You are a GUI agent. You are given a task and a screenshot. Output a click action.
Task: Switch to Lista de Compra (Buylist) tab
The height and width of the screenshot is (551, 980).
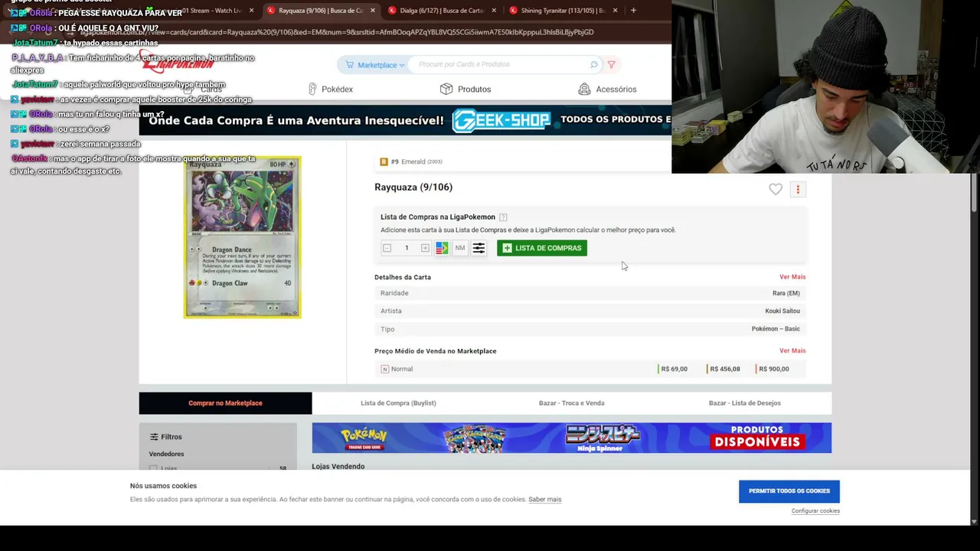pos(398,403)
